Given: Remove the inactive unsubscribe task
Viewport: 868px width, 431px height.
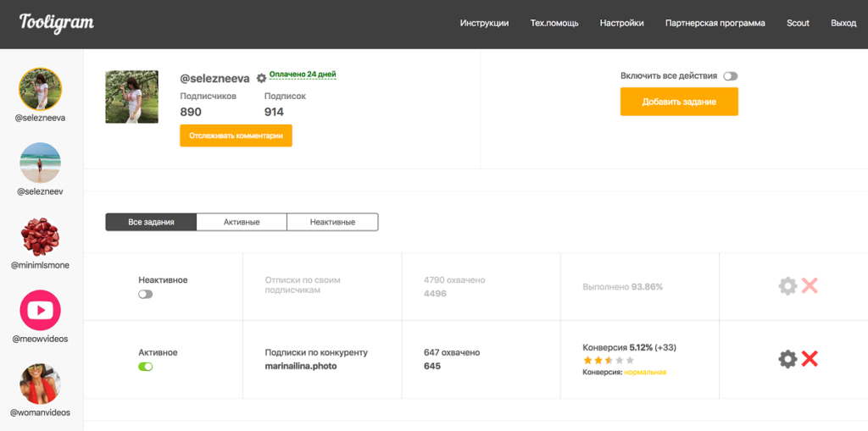Looking at the screenshot, I should point(810,286).
